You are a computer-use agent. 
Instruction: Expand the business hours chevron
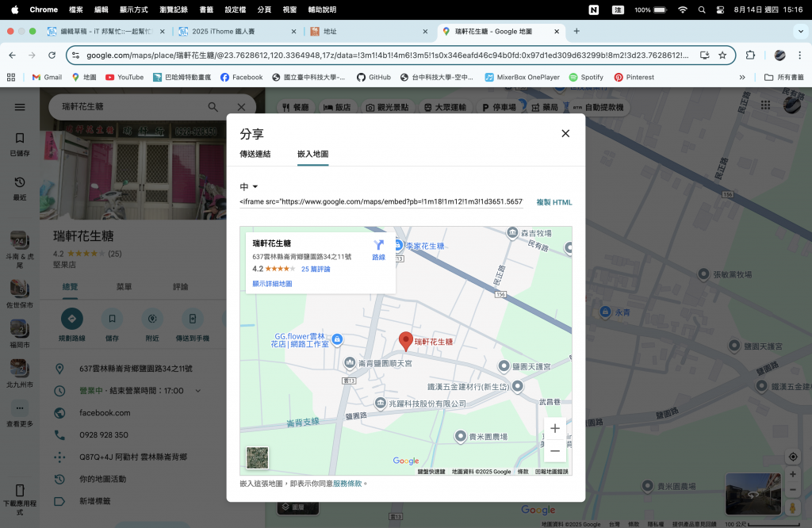[197, 391]
